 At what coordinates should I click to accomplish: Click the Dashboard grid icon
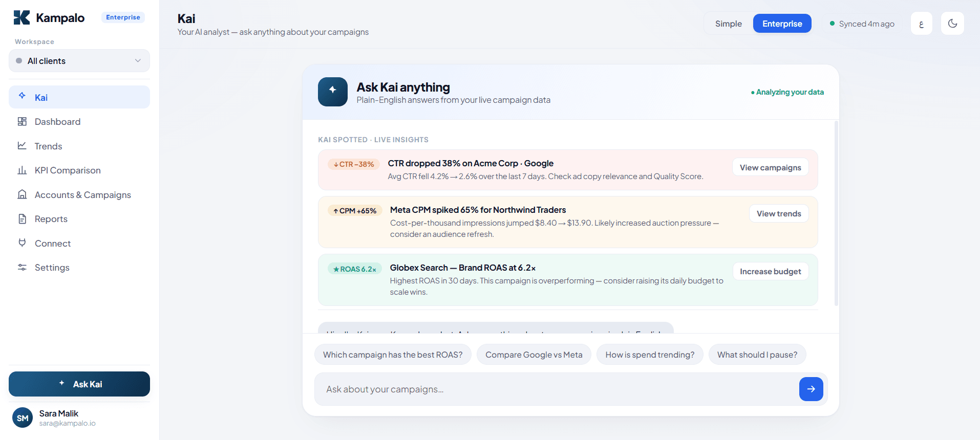[22, 121]
